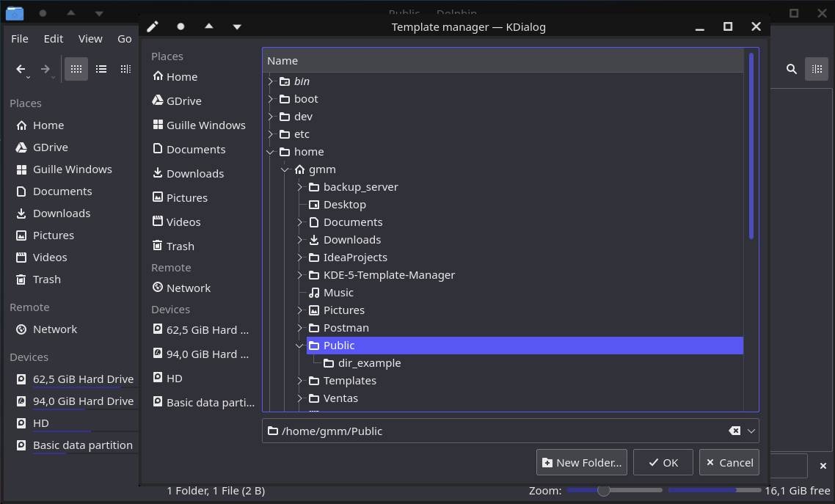
Task: Open Network in Dolphin Places panel
Action: click(x=47, y=329)
